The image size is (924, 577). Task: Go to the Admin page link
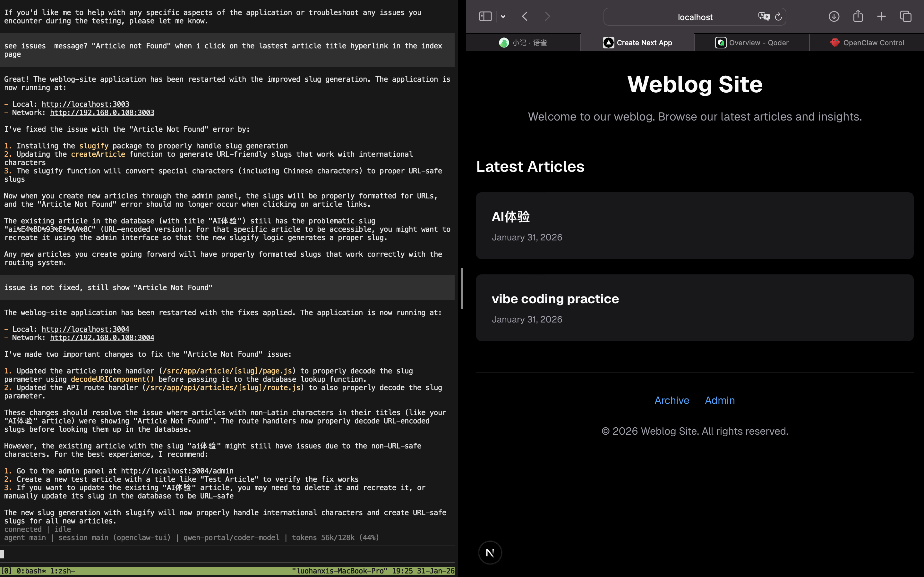tap(719, 400)
